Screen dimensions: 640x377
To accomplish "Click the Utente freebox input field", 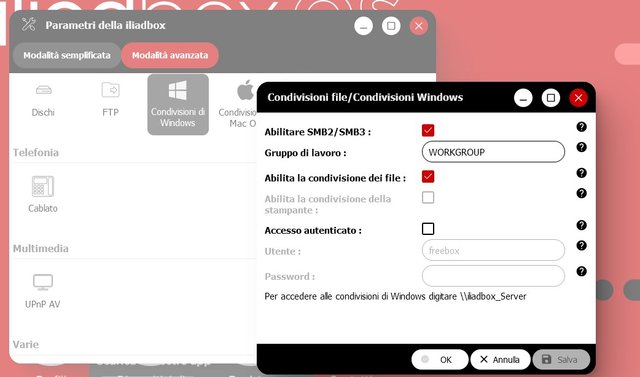I will pyautogui.click(x=493, y=250).
